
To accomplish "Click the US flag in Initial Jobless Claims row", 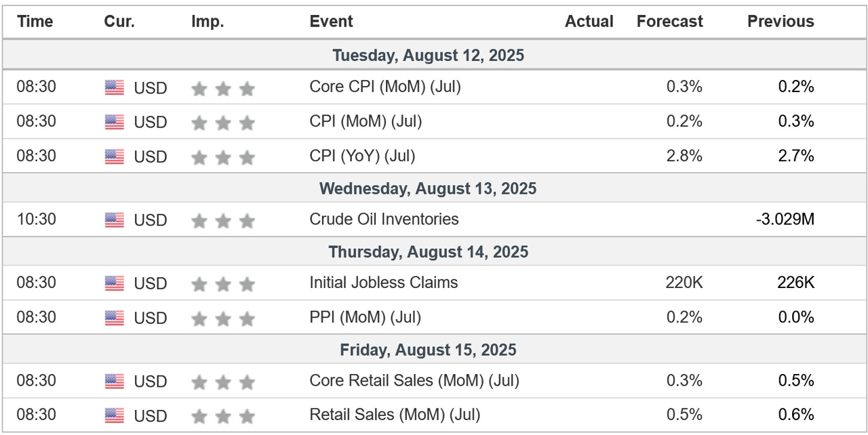I will [115, 283].
